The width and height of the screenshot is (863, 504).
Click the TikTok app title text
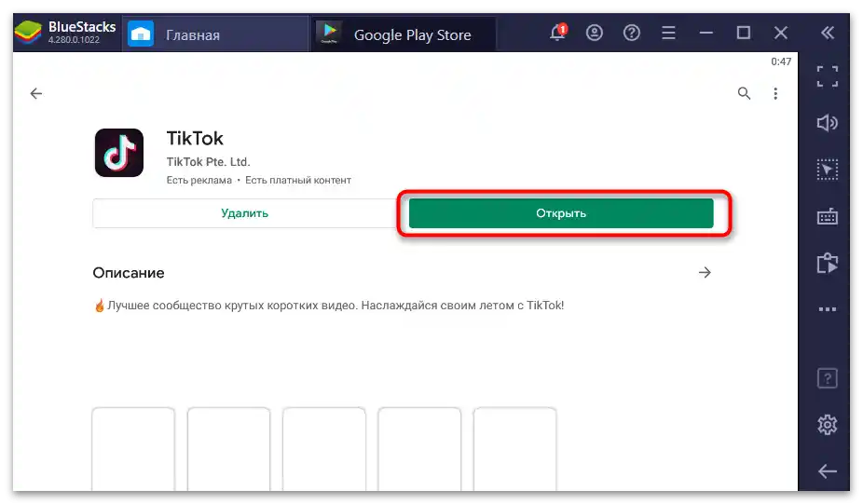tap(195, 138)
